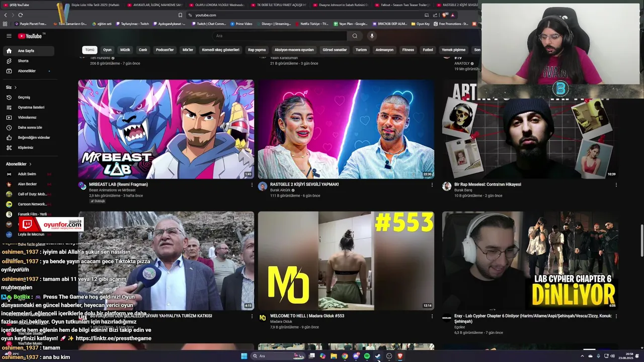Click the search magnifier button

pyautogui.click(x=355, y=36)
